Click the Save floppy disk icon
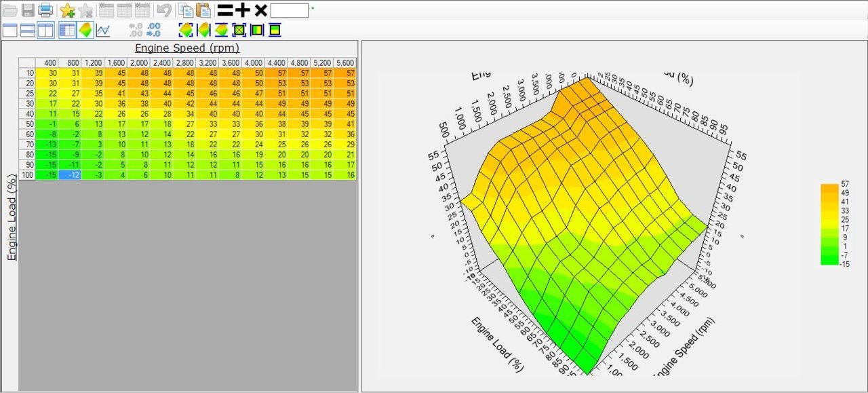Viewport: 868px width, 393px height. [x=28, y=10]
